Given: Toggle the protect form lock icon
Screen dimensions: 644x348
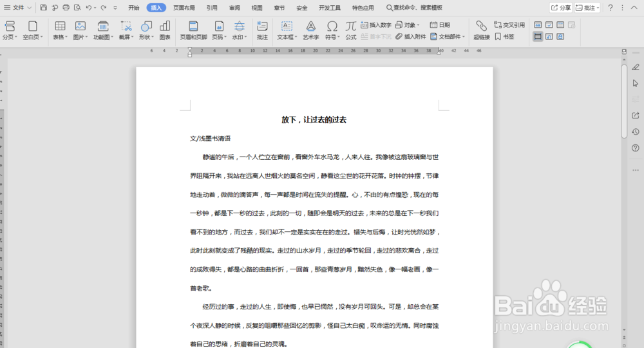Looking at the screenshot, I should click(x=560, y=37).
